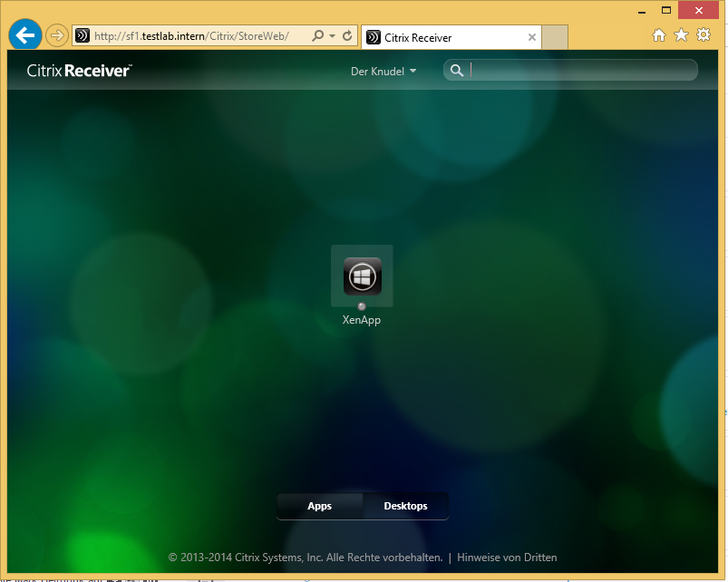Open the Hinweise von Dritten link
Viewport: 728px width, 582px height.
click(507, 558)
